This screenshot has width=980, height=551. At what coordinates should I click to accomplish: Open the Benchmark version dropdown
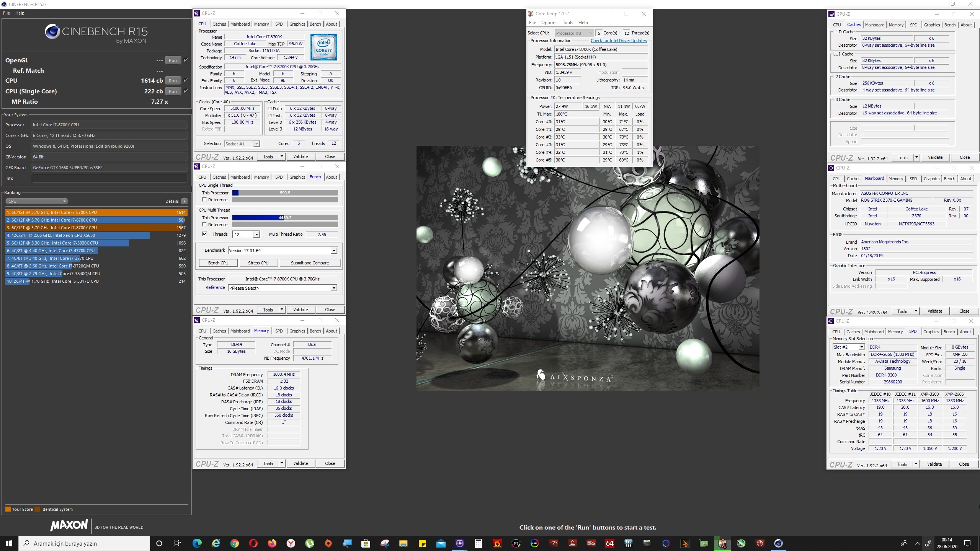coord(282,251)
